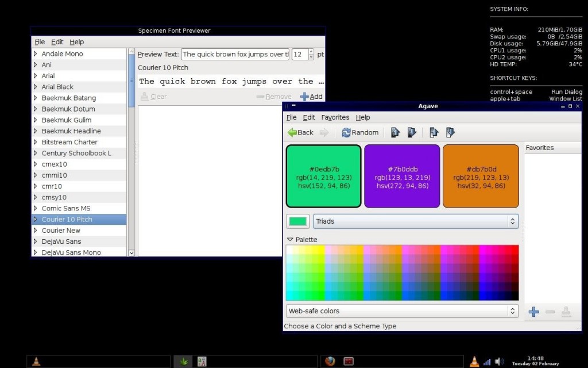Click the Preview Text input field
The image size is (588, 368).
[x=235, y=55]
